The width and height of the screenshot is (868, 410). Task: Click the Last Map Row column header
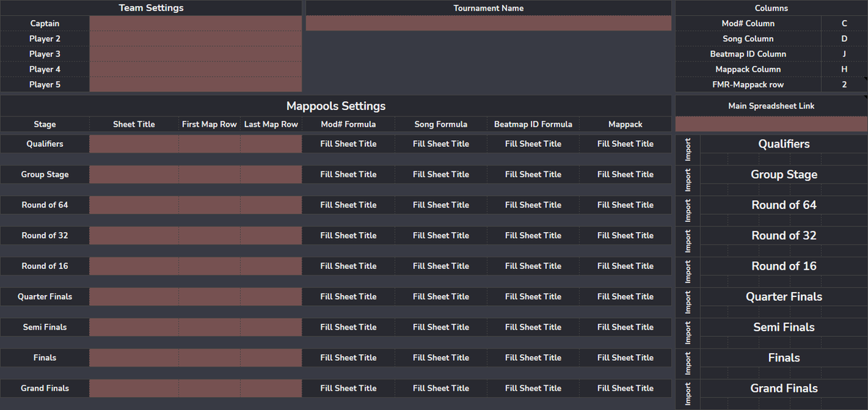pos(271,124)
